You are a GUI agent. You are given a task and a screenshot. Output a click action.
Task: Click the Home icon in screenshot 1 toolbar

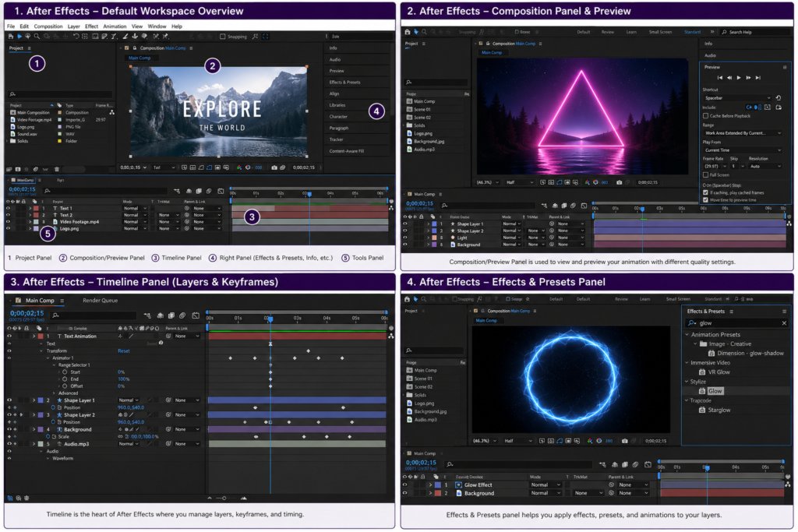click(11, 37)
